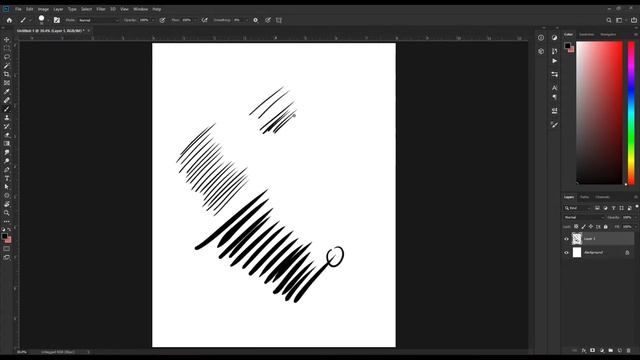
Task: Toggle pressure for opacity button
Action: coord(162,20)
